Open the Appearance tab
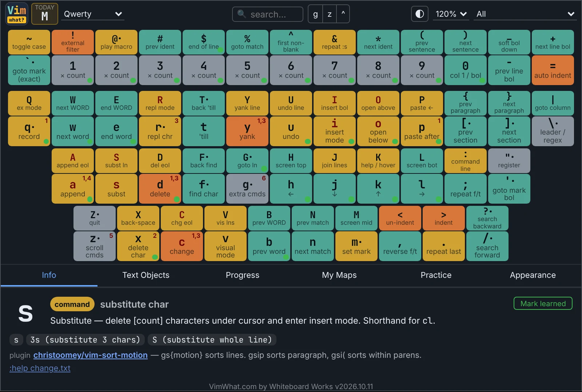 [x=533, y=275]
